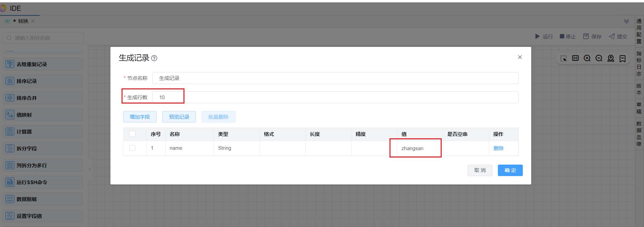Expand the tab overflow double-chevron
644x227 pixels.
[626, 21]
